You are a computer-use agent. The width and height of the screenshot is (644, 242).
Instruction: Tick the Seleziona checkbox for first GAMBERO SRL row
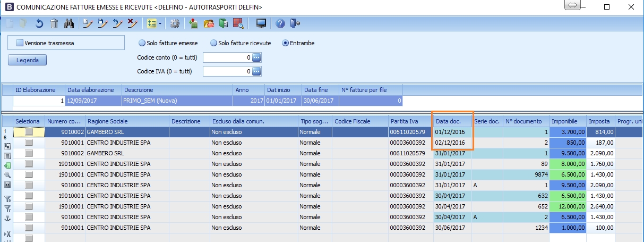29,131
